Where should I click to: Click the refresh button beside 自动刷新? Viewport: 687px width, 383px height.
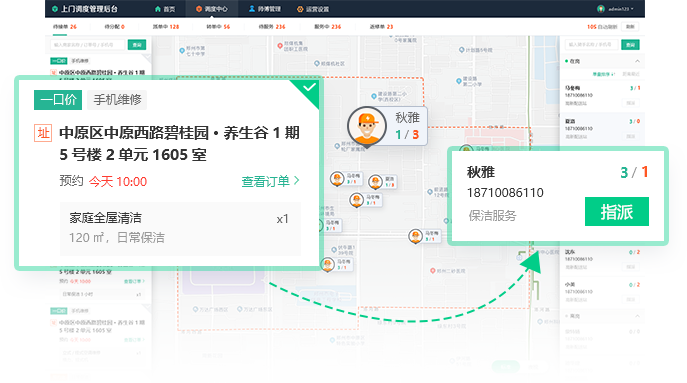(x=630, y=27)
